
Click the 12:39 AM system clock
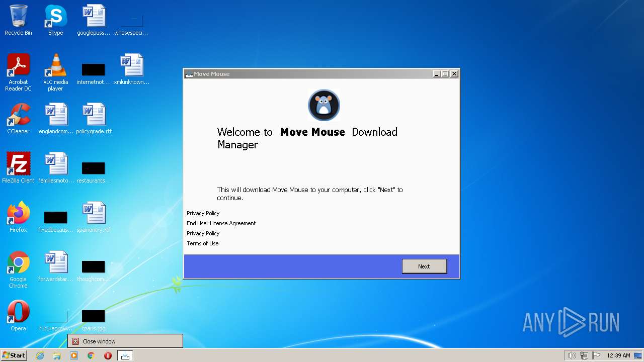(x=618, y=355)
